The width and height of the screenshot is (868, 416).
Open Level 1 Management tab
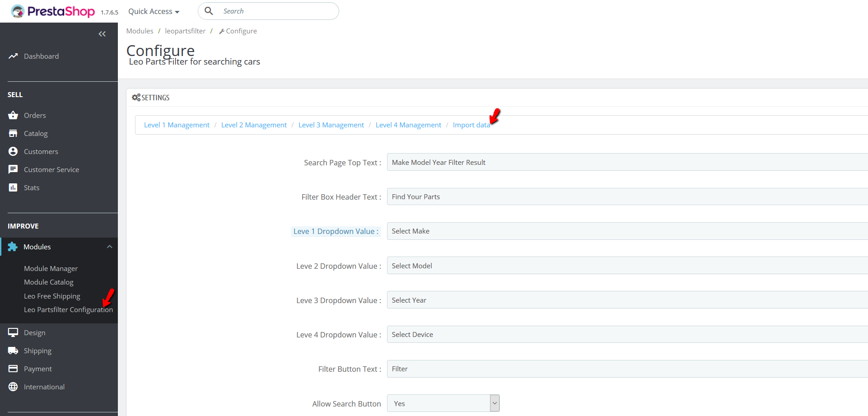(177, 125)
